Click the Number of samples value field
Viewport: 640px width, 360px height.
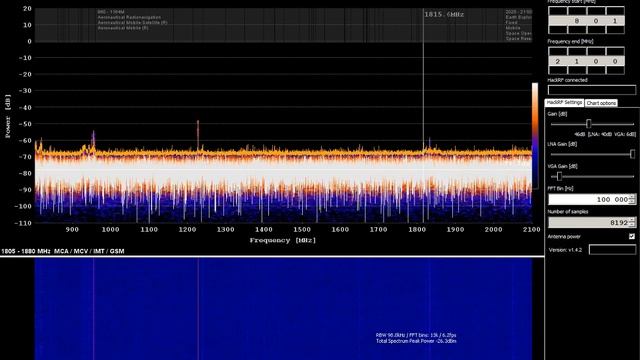pyautogui.click(x=588, y=222)
